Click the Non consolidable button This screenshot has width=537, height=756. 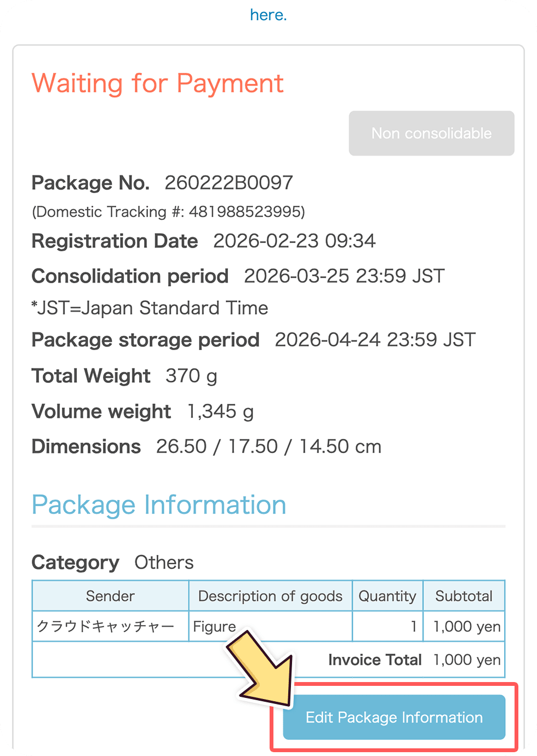tap(431, 133)
